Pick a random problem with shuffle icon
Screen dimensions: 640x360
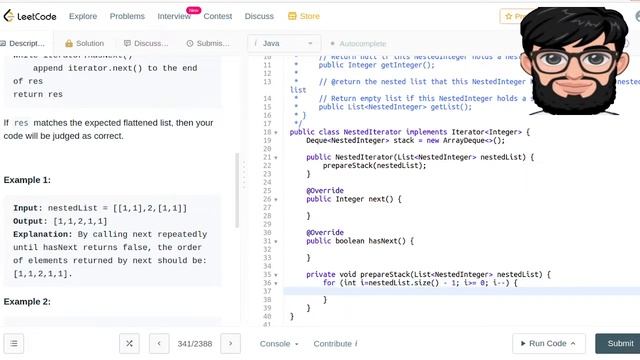(x=129, y=344)
